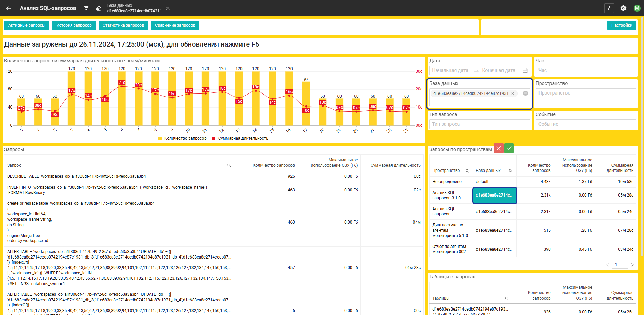
Task: Click the green confirm selection button
Action: pos(509,149)
